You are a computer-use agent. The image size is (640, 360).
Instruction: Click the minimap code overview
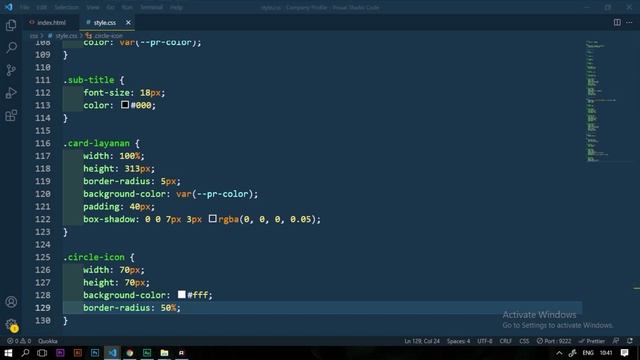602,101
